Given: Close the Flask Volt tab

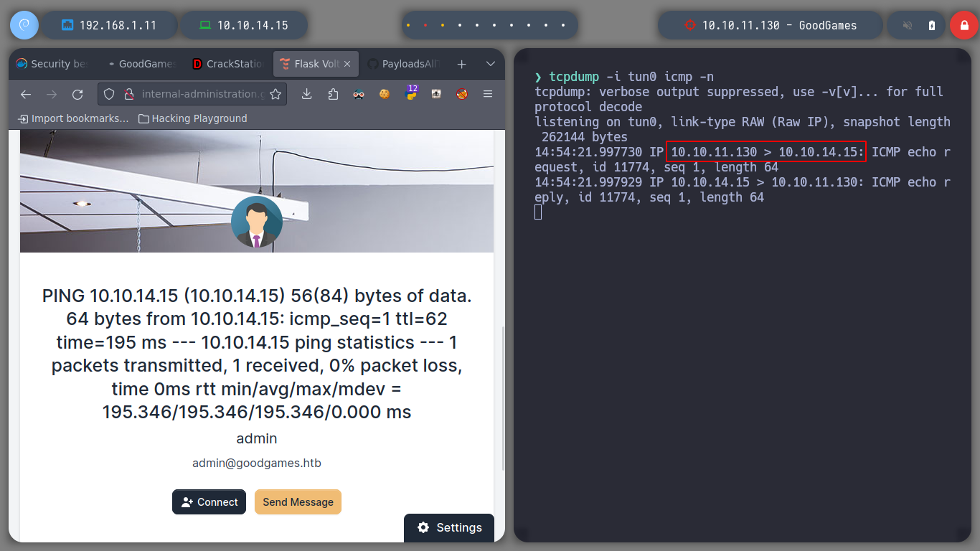Looking at the screenshot, I should pyautogui.click(x=347, y=64).
